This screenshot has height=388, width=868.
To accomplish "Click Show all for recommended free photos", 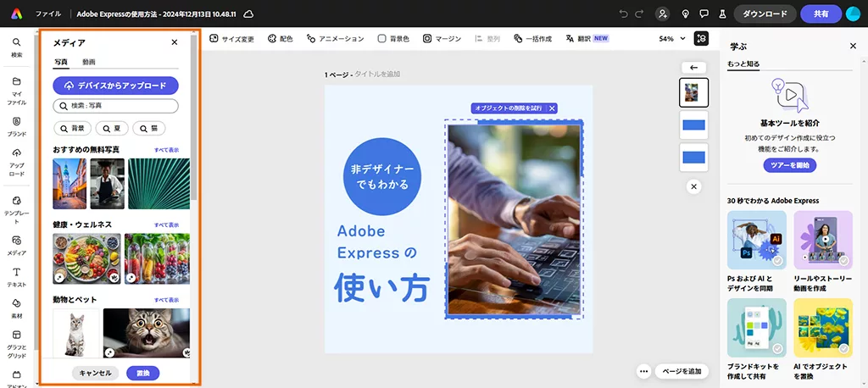I will pos(166,150).
